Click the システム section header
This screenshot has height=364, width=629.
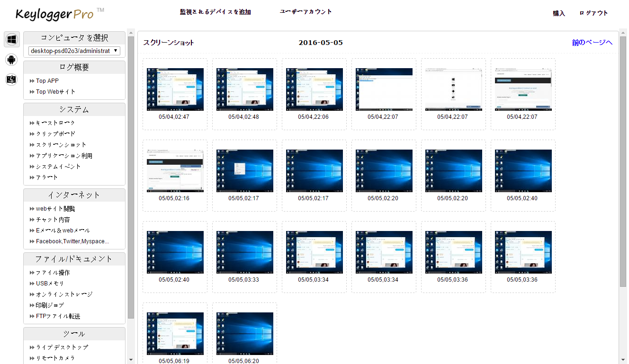coord(74,109)
